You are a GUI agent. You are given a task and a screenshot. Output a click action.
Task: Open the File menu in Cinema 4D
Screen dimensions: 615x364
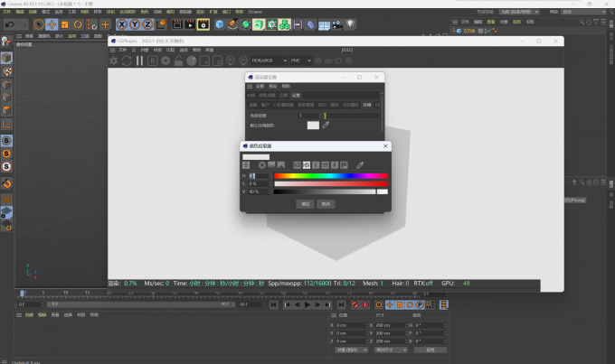(x=6, y=12)
